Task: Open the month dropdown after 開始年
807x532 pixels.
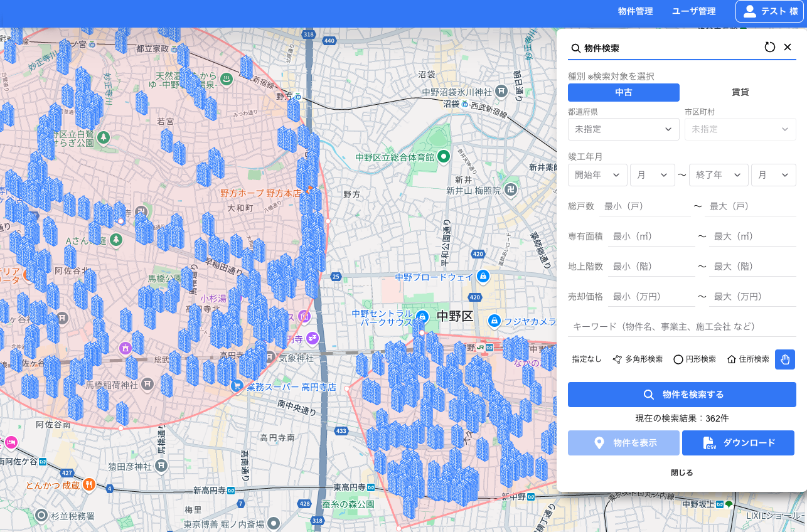Action: (x=653, y=175)
